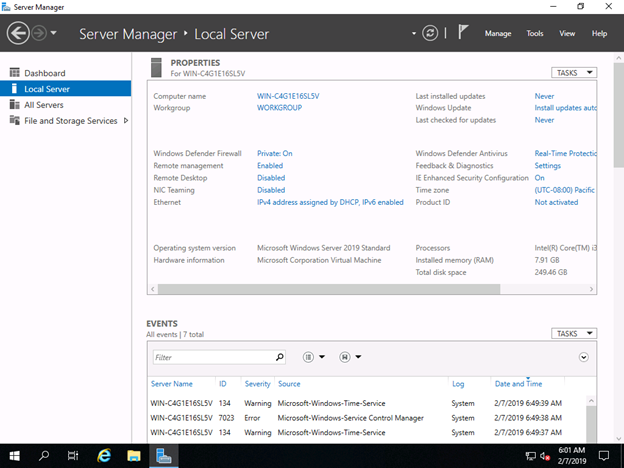Open the save query dropdown arrow

358,357
